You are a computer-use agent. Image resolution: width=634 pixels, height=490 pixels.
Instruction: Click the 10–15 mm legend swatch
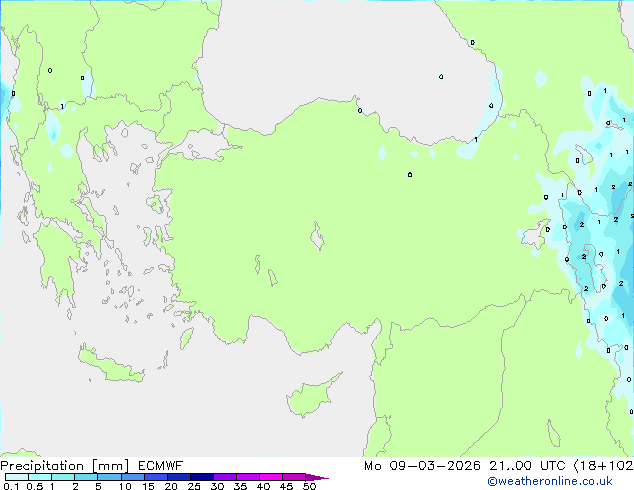click(x=133, y=477)
